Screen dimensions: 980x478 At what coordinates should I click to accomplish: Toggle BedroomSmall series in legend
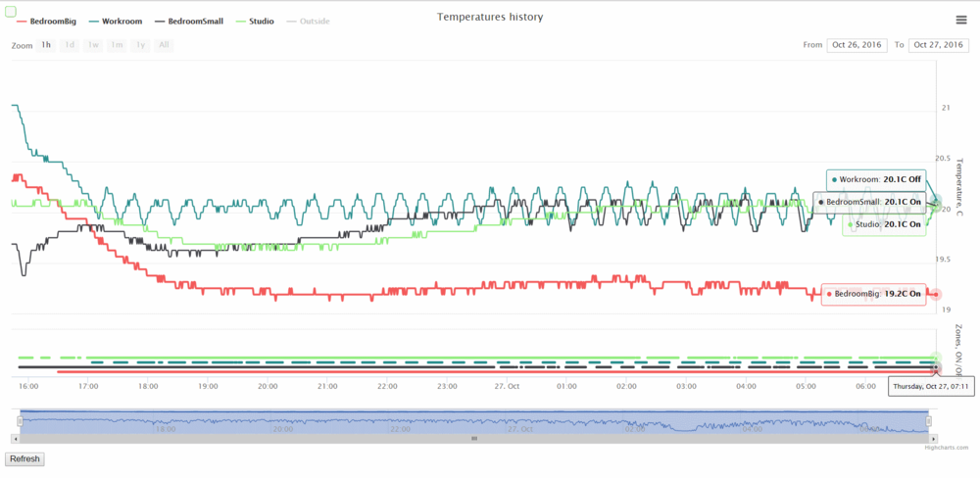(187, 22)
